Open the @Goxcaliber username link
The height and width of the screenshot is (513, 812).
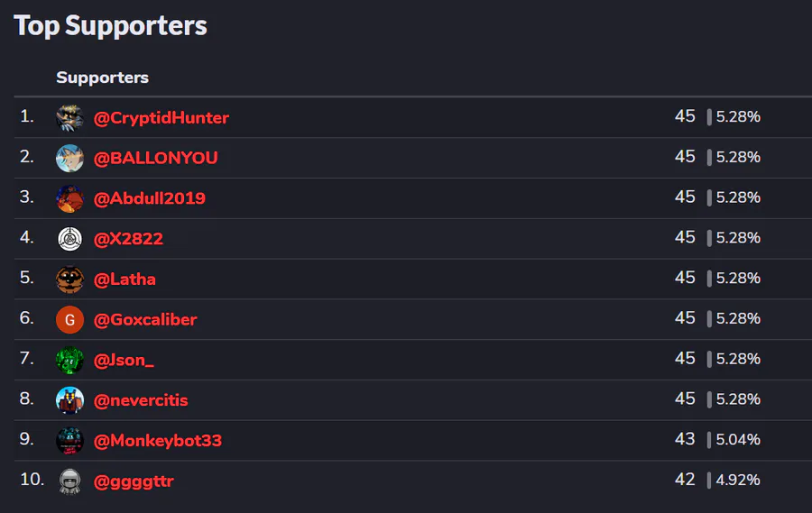coord(145,319)
